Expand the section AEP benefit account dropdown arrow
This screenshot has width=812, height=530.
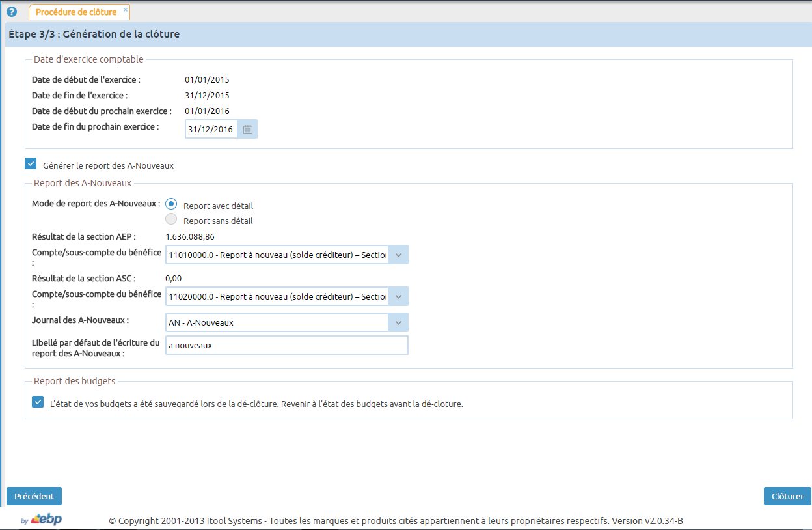[x=398, y=255]
